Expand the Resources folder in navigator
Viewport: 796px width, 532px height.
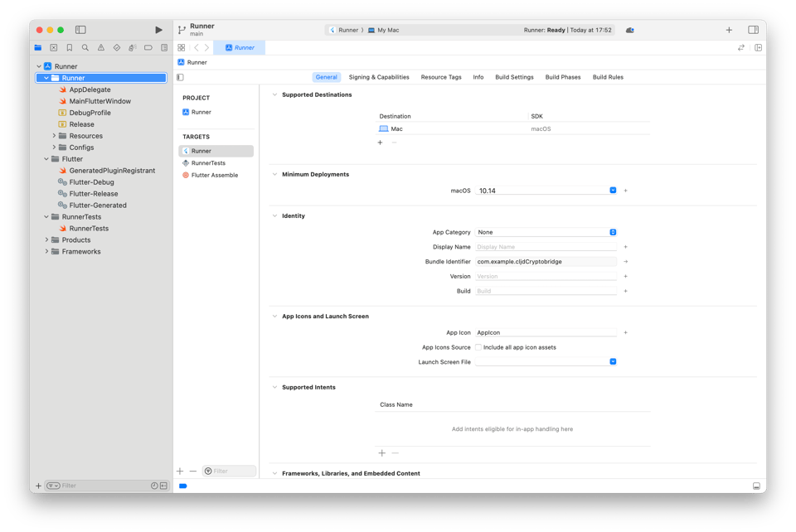coord(54,136)
